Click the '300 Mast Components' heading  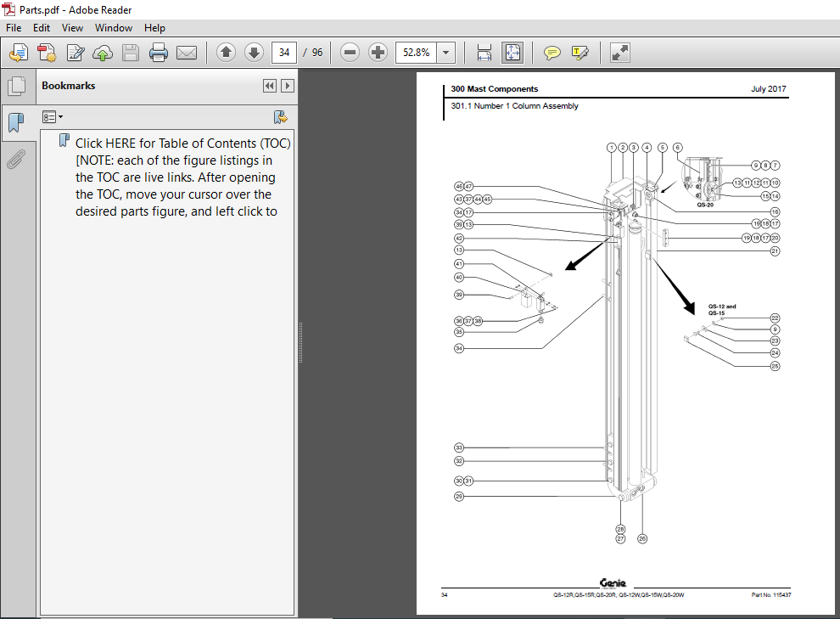(494, 89)
